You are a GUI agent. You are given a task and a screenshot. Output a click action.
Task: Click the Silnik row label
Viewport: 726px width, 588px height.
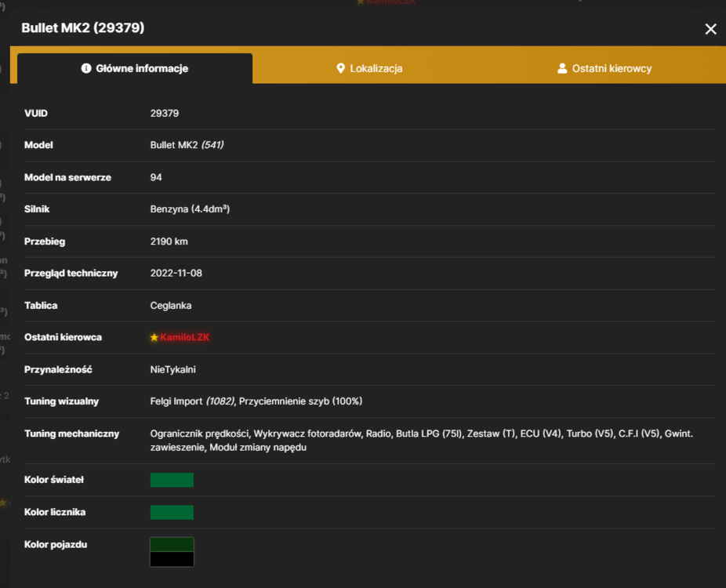point(37,209)
